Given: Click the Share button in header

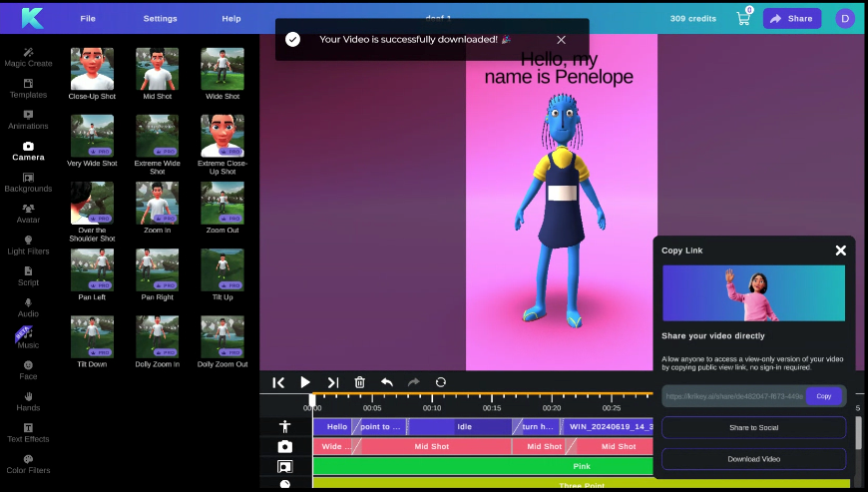Looking at the screenshot, I should (x=791, y=18).
